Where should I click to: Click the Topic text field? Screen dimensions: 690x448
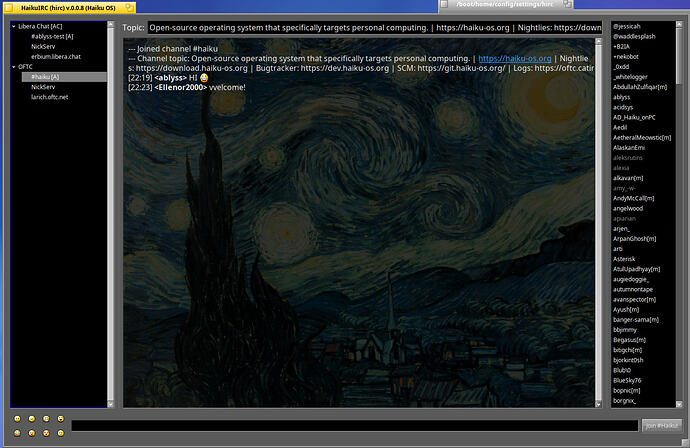pos(375,28)
